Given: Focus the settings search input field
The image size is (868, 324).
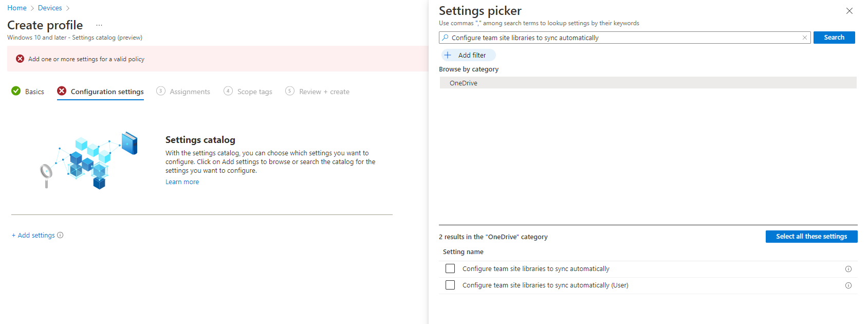Looking at the screenshot, I should 624,38.
